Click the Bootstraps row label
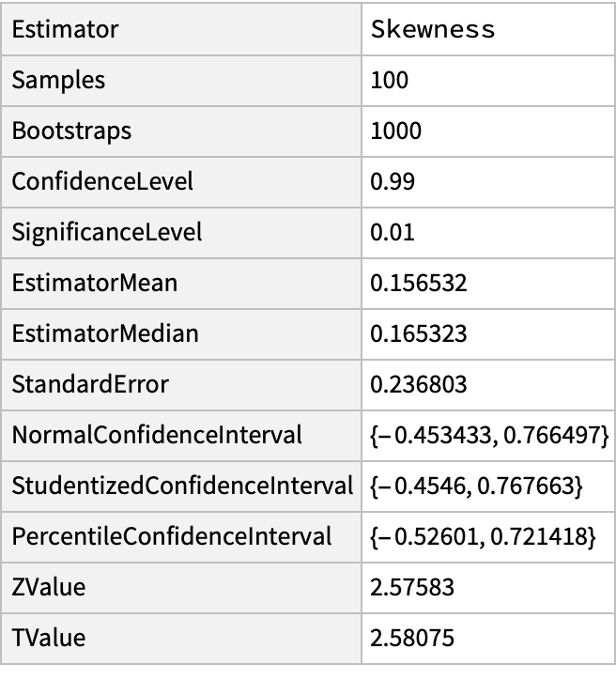Viewport: 616px width, 695px height. click(x=71, y=131)
